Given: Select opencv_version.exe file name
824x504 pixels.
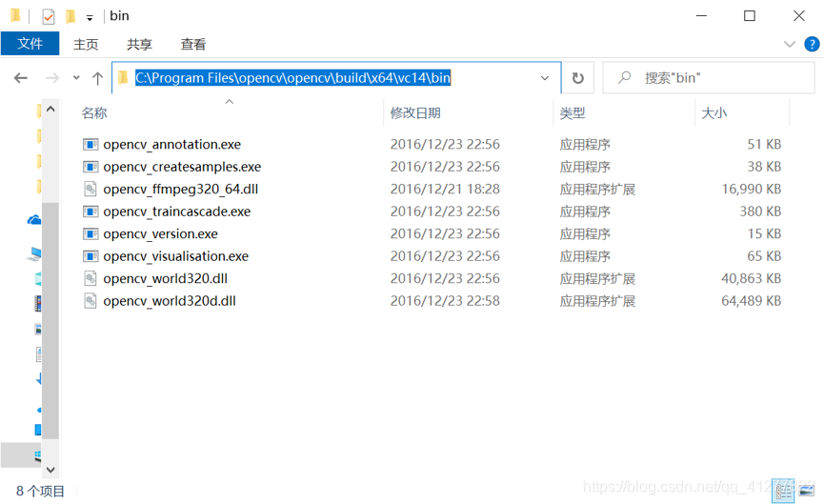Looking at the screenshot, I should tap(160, 233).
